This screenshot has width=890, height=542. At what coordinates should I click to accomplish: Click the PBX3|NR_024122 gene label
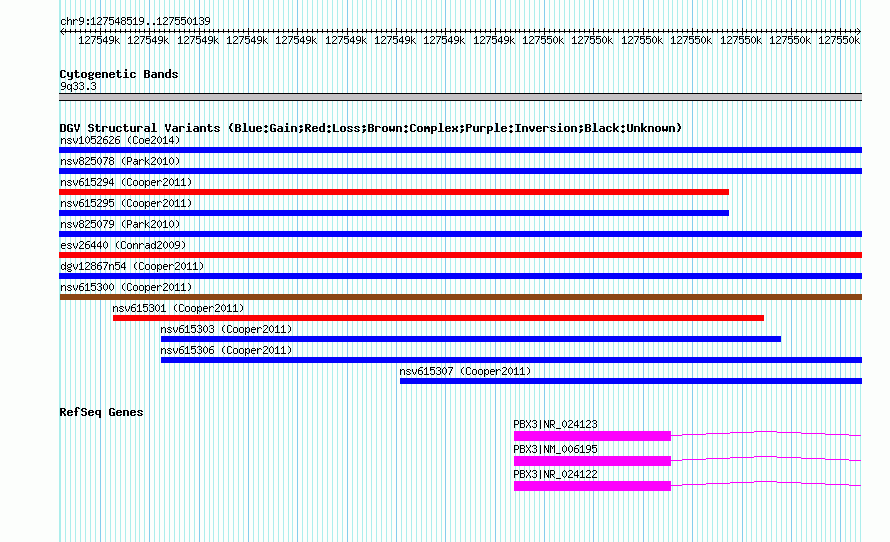tap(555, 474)
